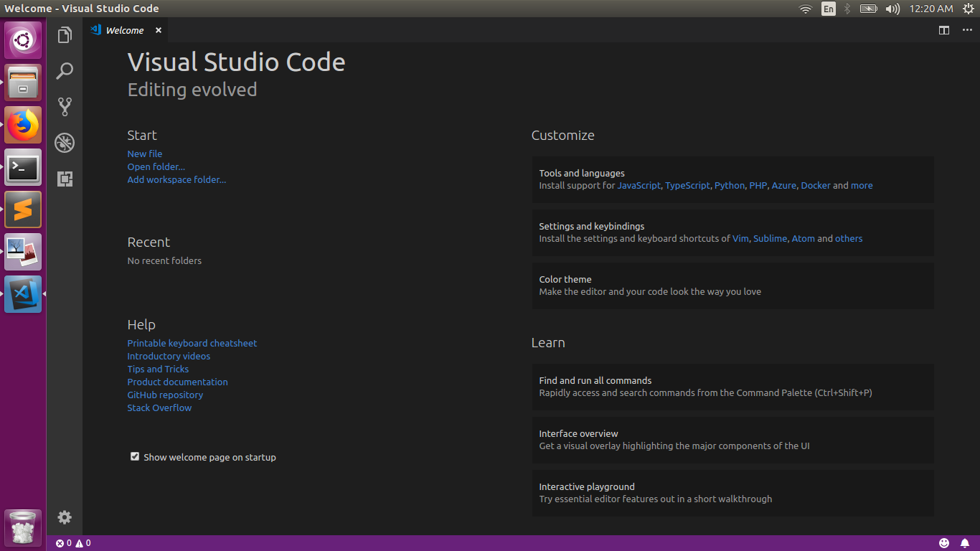This screenshot has width=980, height=551.
Task: Uncheck Show welcome page on startup
Action: (x=134, y=456)
